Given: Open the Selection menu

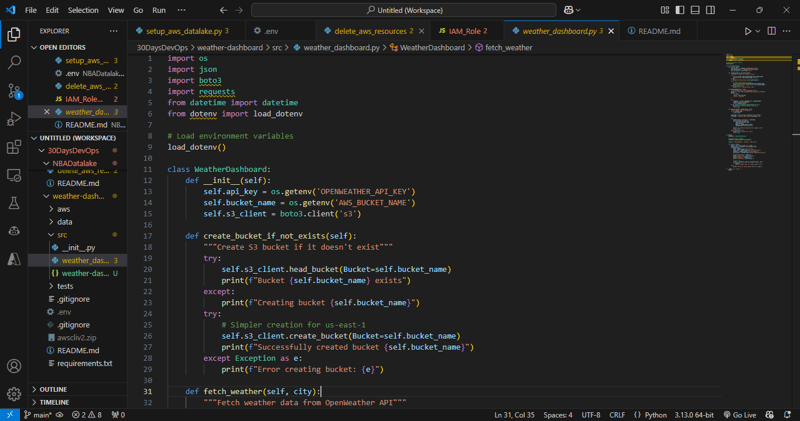Looking at the screenshot, I should pyautogui.click(x=83, y=10).
